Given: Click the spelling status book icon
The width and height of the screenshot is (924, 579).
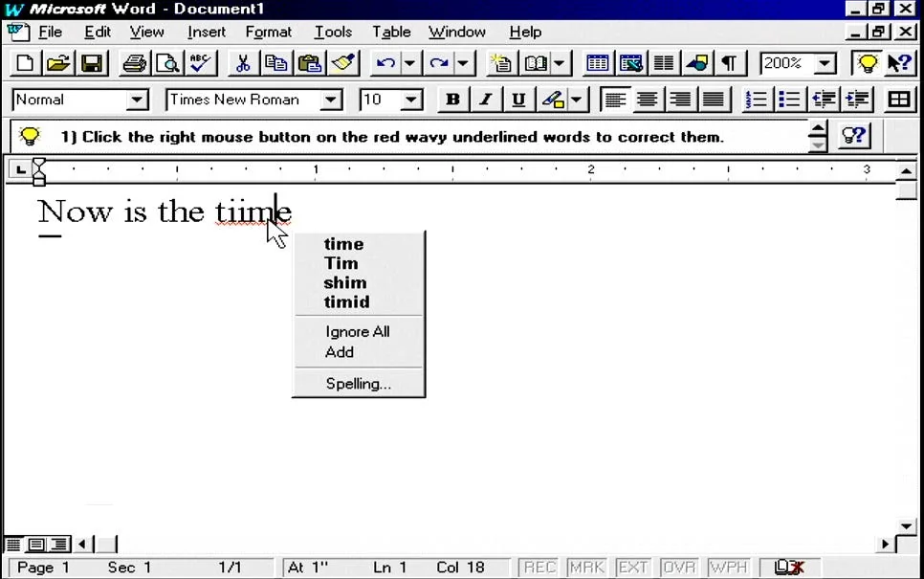Looking at the screenshot, I should pos(788,568).
